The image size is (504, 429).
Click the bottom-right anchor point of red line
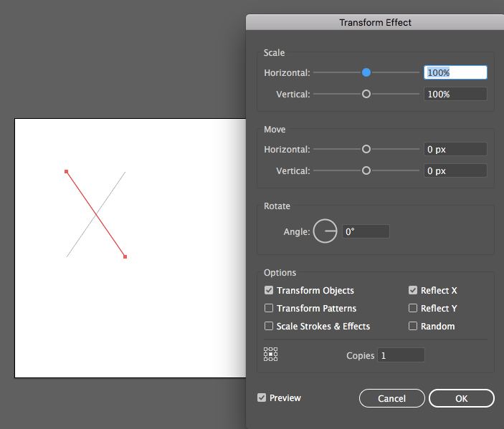click(x=125, y=256)
